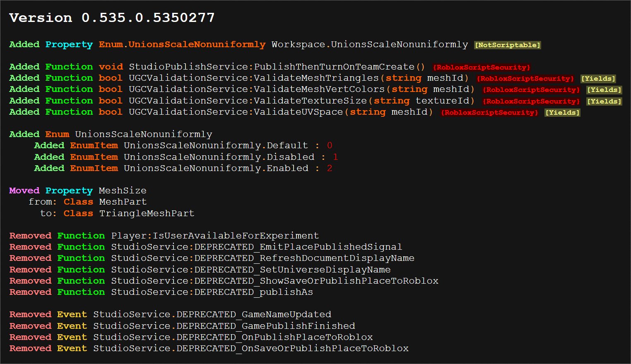The width and height of the screenshot is (631, 364).
Task: Click StudioService:DEPRECATED_SetUniverseDisplayName text
Action: tap(250, 270)
